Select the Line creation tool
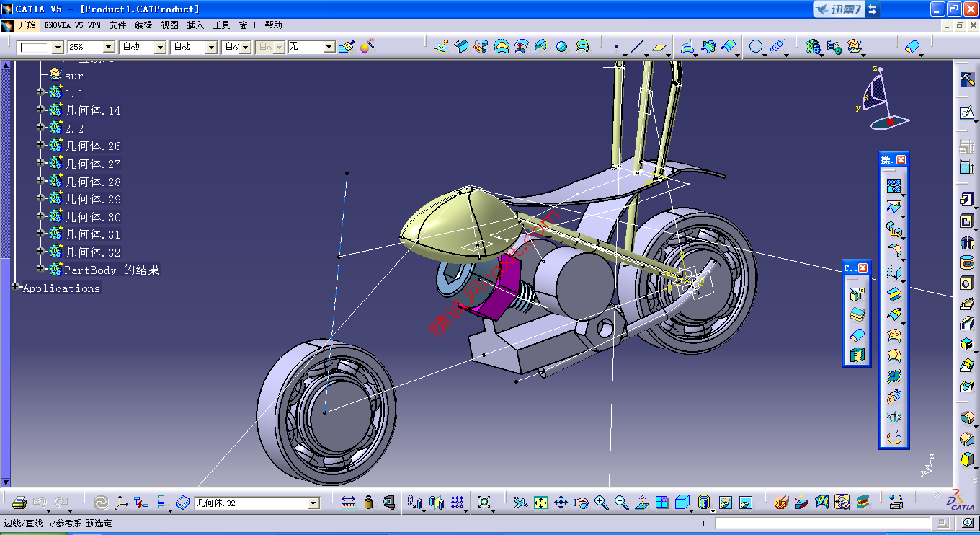 click(x=637, y=47)
